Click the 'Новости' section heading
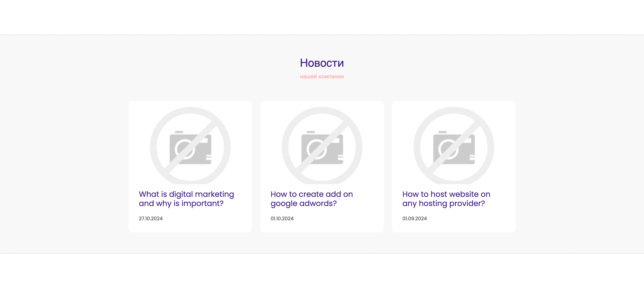The width and height of the screenshot is (644, 288). pos(322,63)
